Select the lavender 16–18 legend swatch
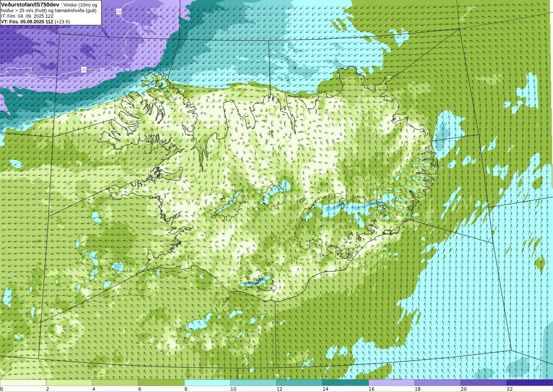This screenshot has width=553, height=392. click(x=391, y=383)
